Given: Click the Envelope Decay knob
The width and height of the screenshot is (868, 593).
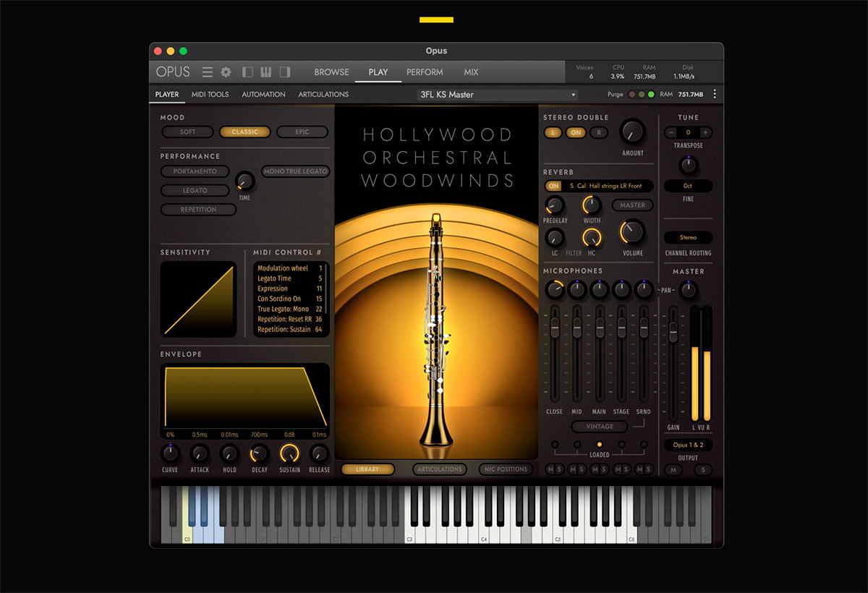Looking at the screenshot, I should [259, 453].
